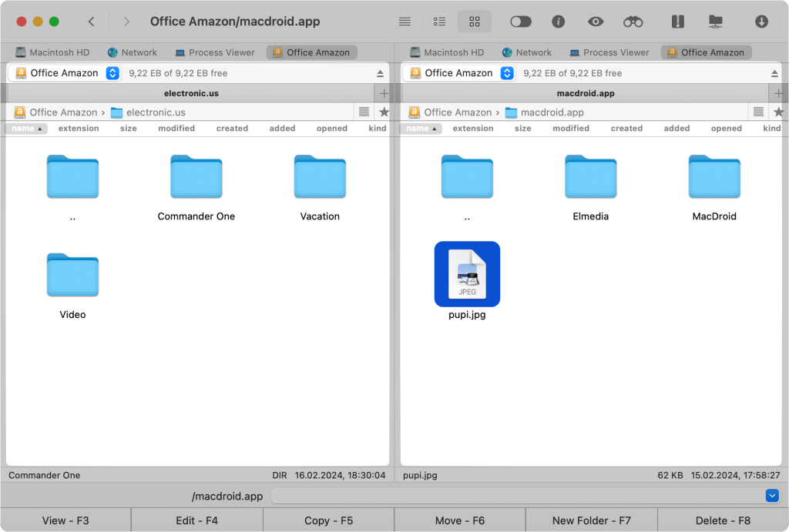This screenshot has height=532, width=789.
Task: Open network connections via the network folder icon
Action: coord(715,22)
